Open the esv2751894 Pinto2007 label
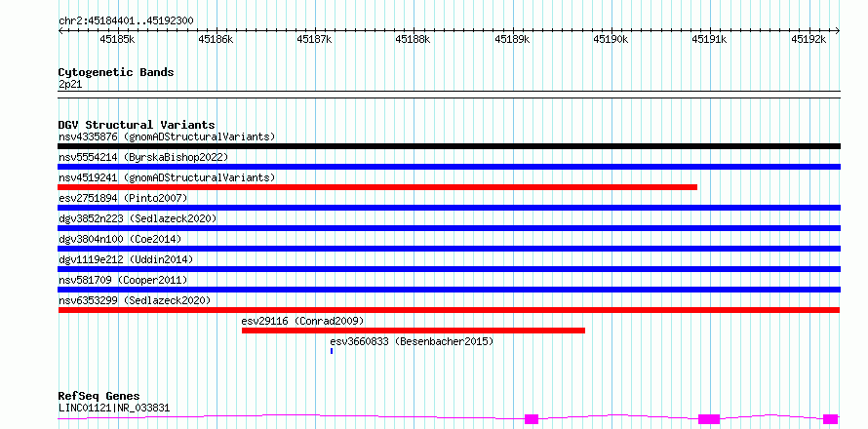868x429 pixels. (123, 198)
